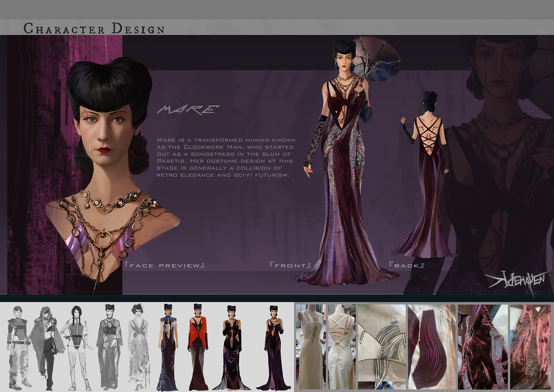The height and width of the screenshot is (392, 554).
Task: Click the MARE stylized name logo
Action: (188, 110)
